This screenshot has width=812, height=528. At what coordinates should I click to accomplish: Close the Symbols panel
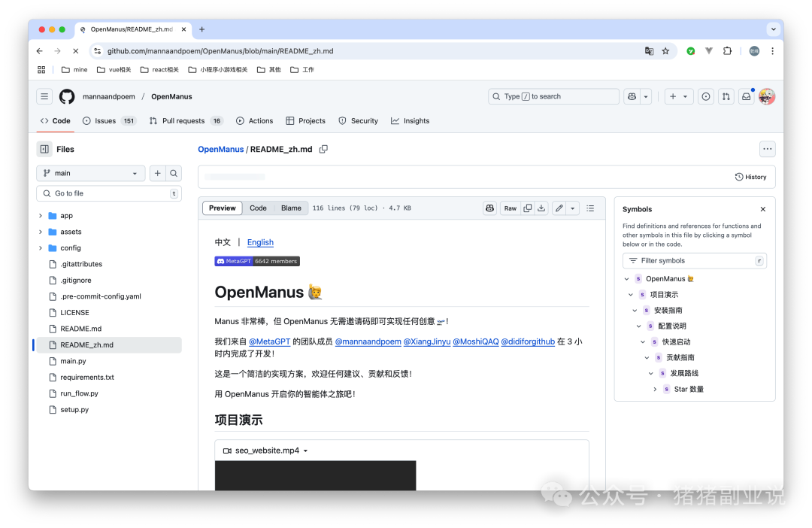[763, 209]
